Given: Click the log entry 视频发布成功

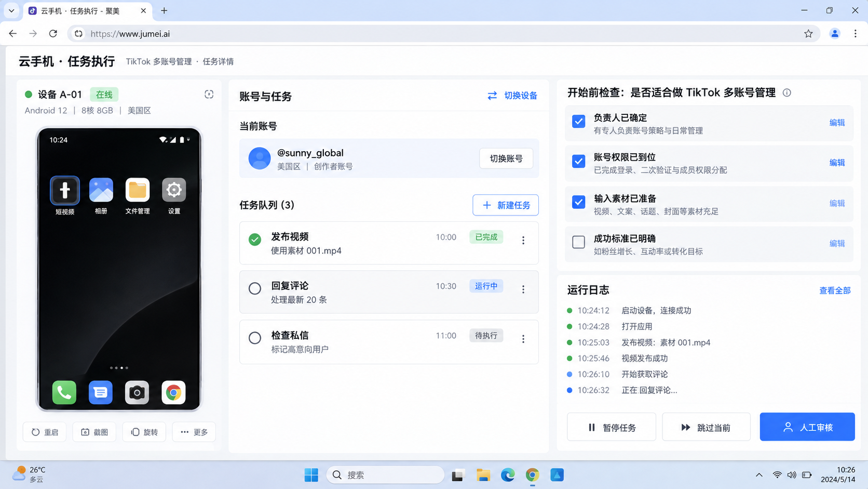Looking at the screenshot, I should [x=644, y=358].
